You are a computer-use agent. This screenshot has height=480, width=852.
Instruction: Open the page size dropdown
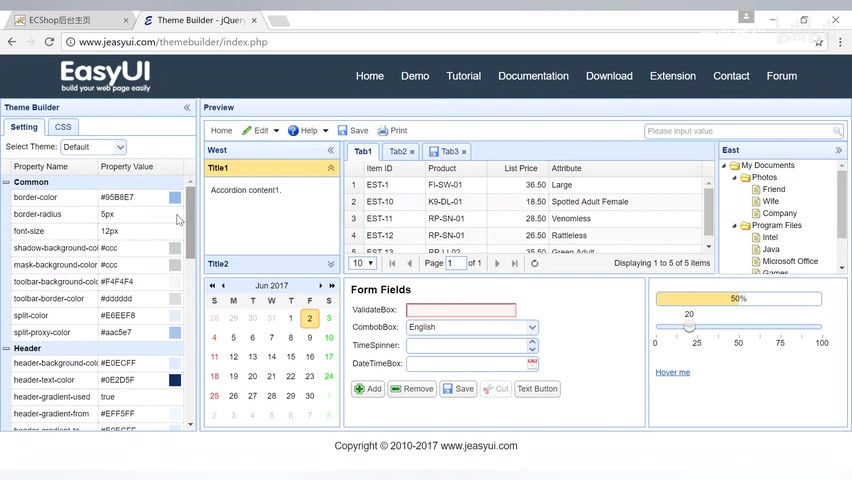click(x=362, y=263)
